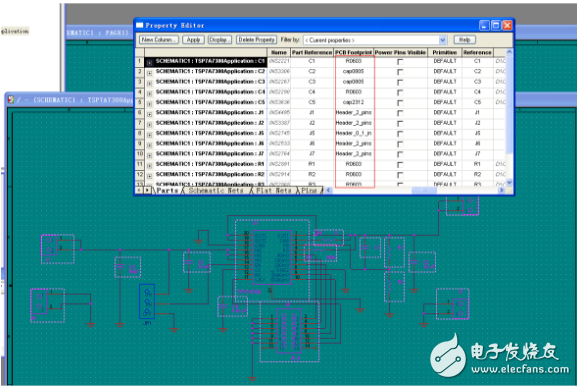Select the Power Pins Visible column header
This screenshot has height=386, width=578.
coord(400,52)
